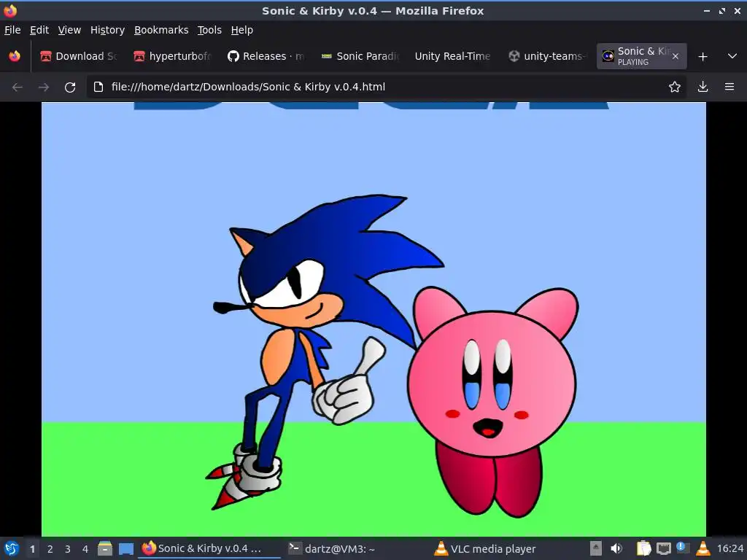This screenshot has height=560, width=747.
Task: Open the volume control tray icon
Action: (x=616, y=548)
